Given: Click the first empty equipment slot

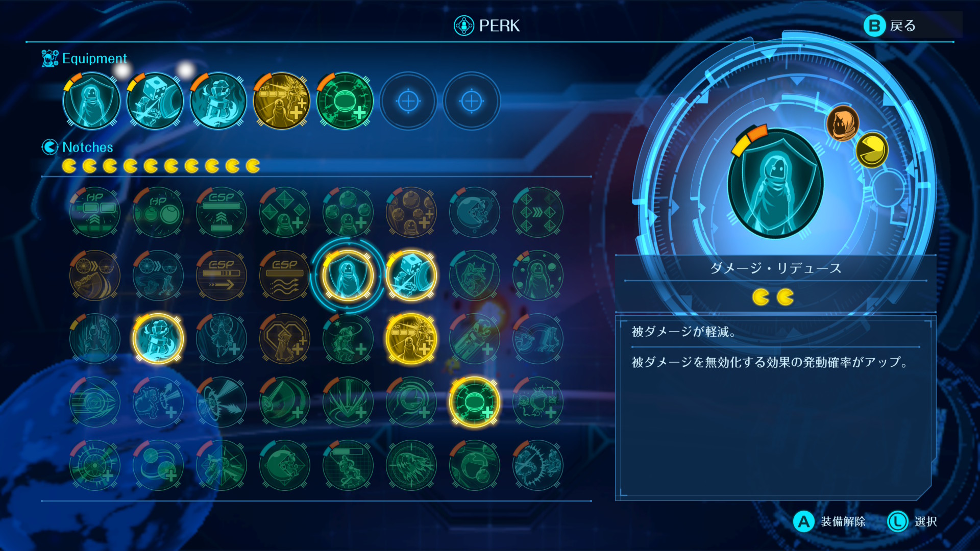Looking at the screenshot, I should tap(408, 101).
